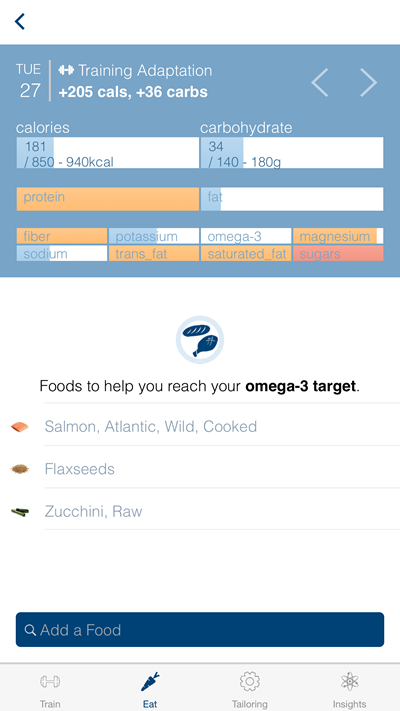Select the omega-3 nutrient tile
Viewport: 400px width, 711px height.
pos(246,236)
